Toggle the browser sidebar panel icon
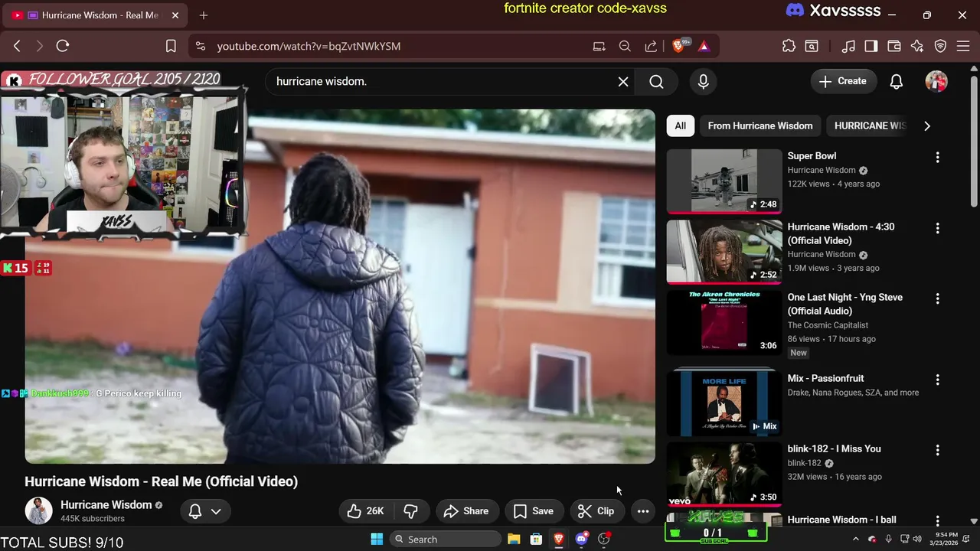Viewport: 980px width, 551px height. (871, 46)
